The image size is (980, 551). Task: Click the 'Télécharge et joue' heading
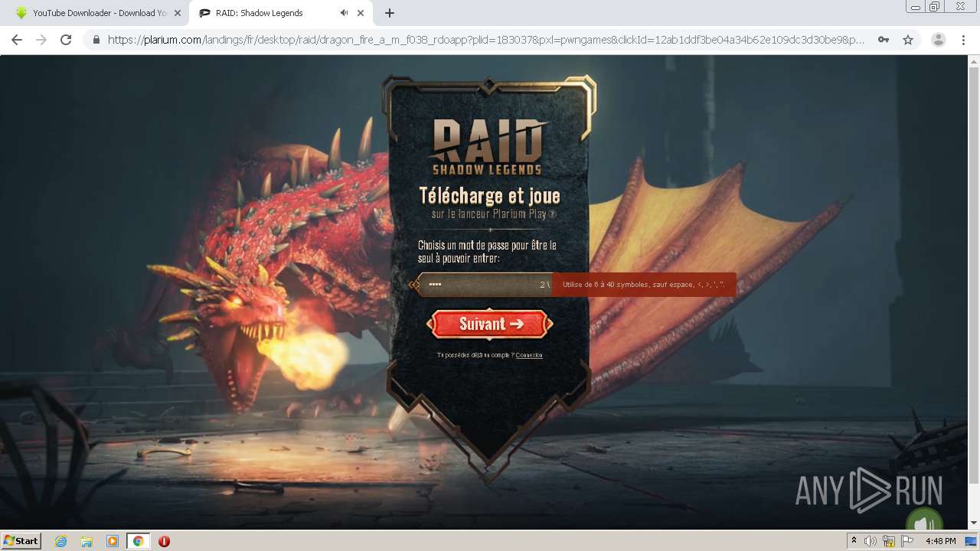point(489,195)
